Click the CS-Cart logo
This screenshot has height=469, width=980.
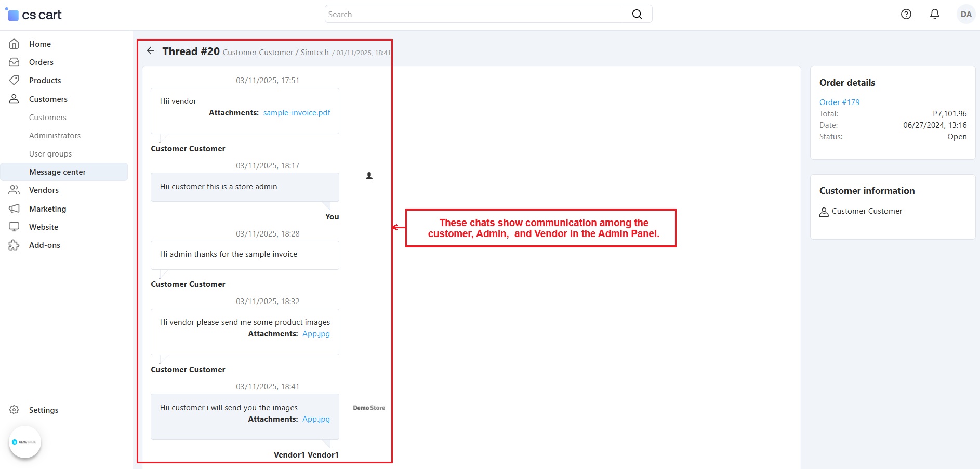pos(34,15)
